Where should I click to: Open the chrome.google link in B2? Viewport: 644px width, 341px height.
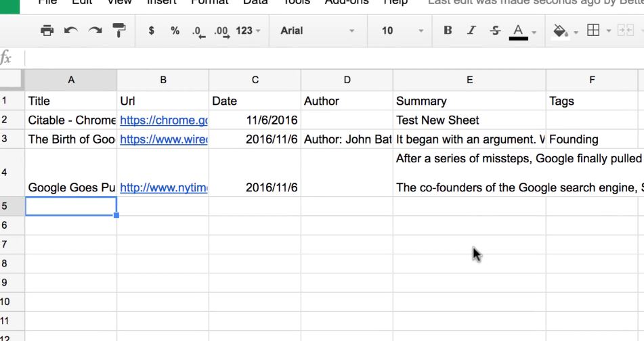[163, 120]
